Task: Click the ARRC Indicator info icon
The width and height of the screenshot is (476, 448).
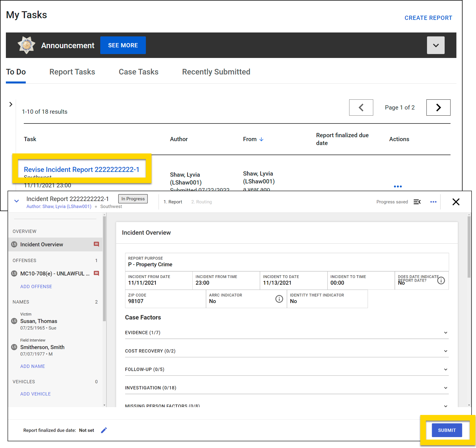Action: coord(279,299)
